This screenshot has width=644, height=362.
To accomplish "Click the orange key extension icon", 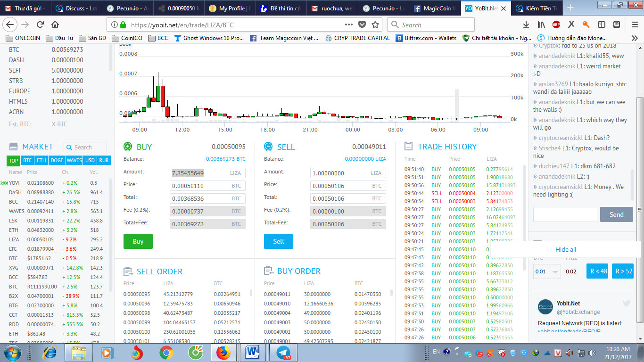I will (586, 25).
